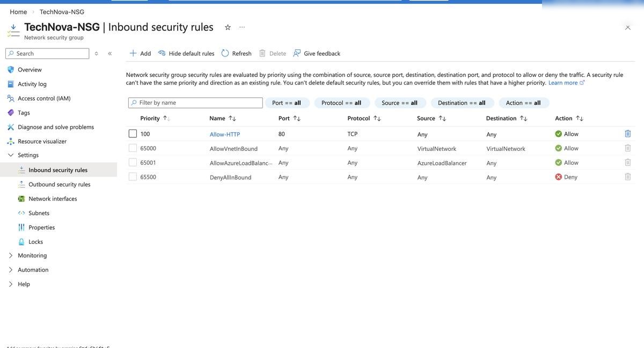Click the Overview shield icon

(11, 70)
